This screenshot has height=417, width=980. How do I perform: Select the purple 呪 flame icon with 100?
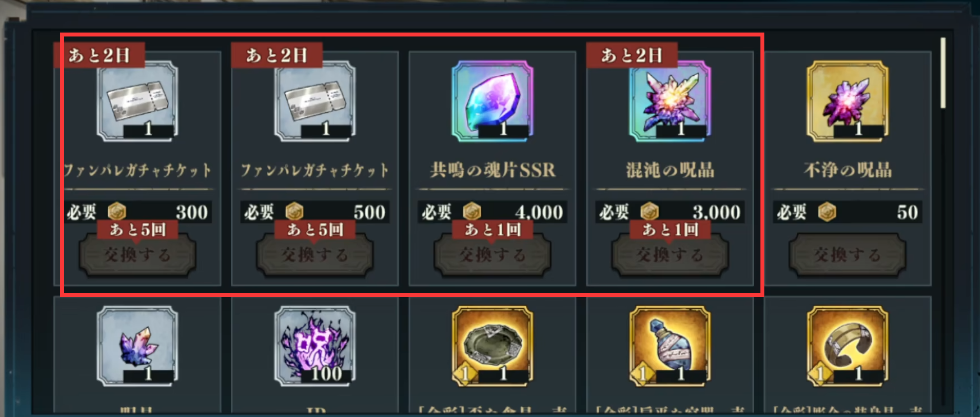coord(315,346)
